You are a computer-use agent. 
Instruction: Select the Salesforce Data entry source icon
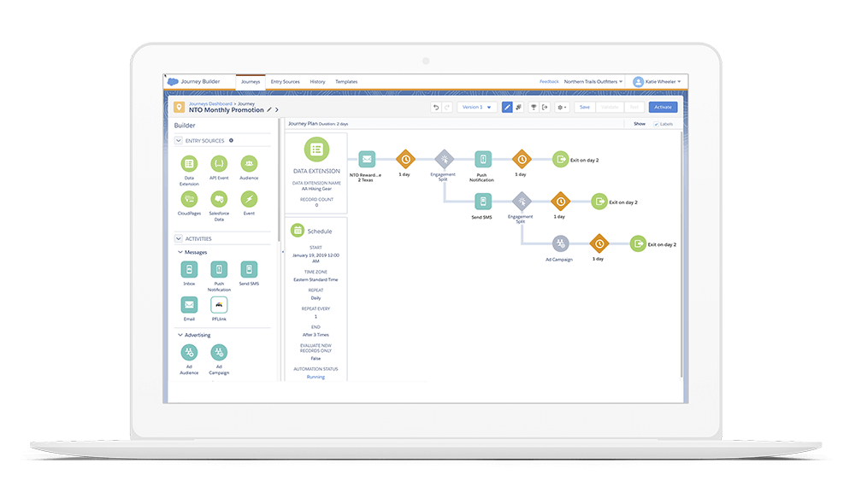(x=219, y=199)
